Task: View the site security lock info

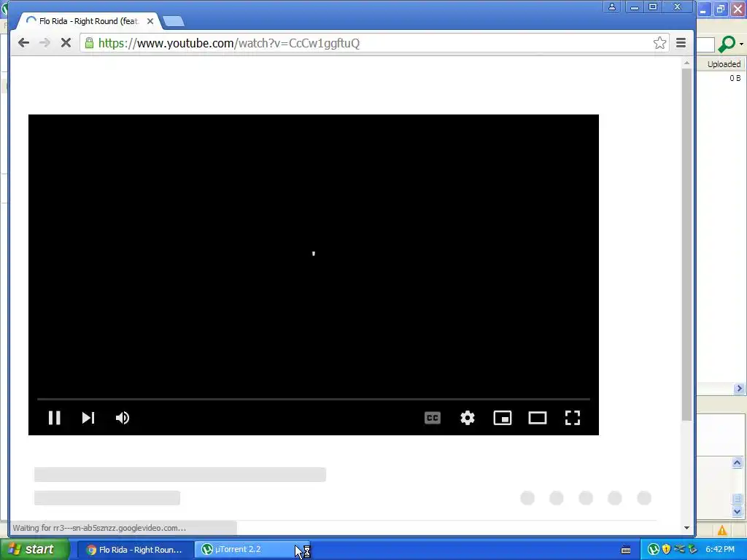Action: pyautogui.click(x=89, y=43)
